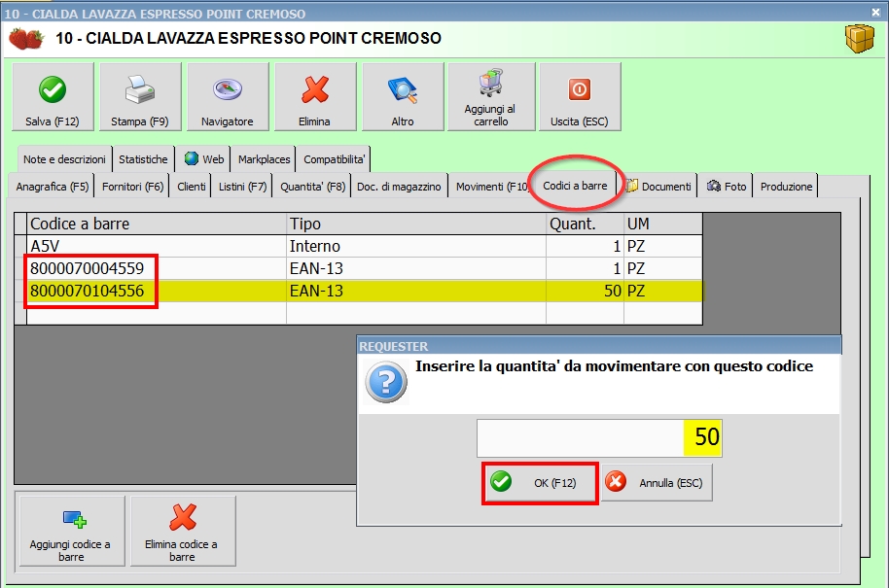Open the Statistiche tab
Viewport: 889px width, 588px height.
(143, 159)
